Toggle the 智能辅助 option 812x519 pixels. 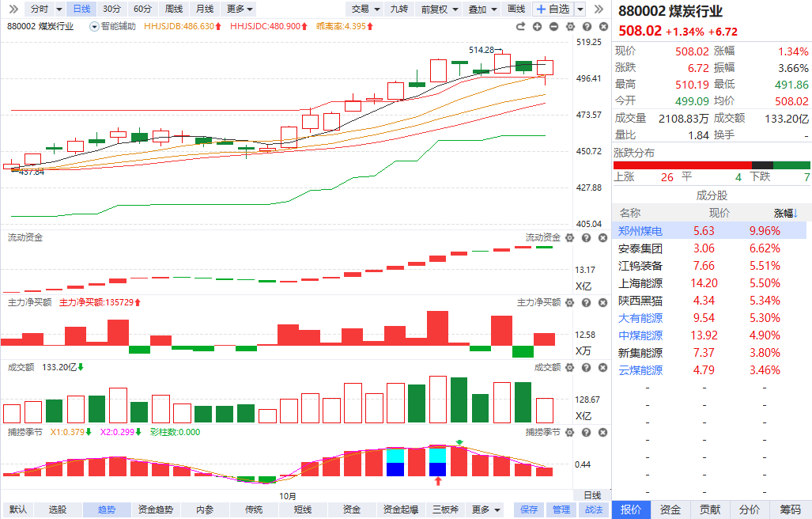coord(113,26)
